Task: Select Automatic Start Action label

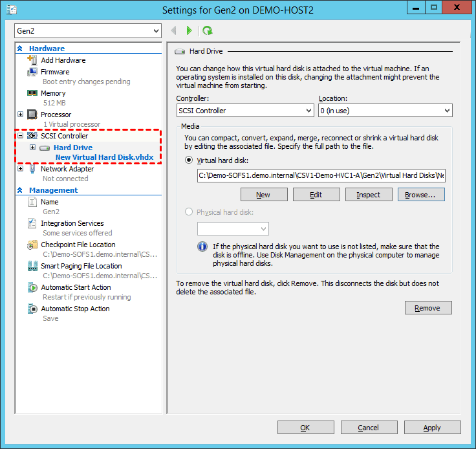Action: pyautogui.click(x=76, y=287)
